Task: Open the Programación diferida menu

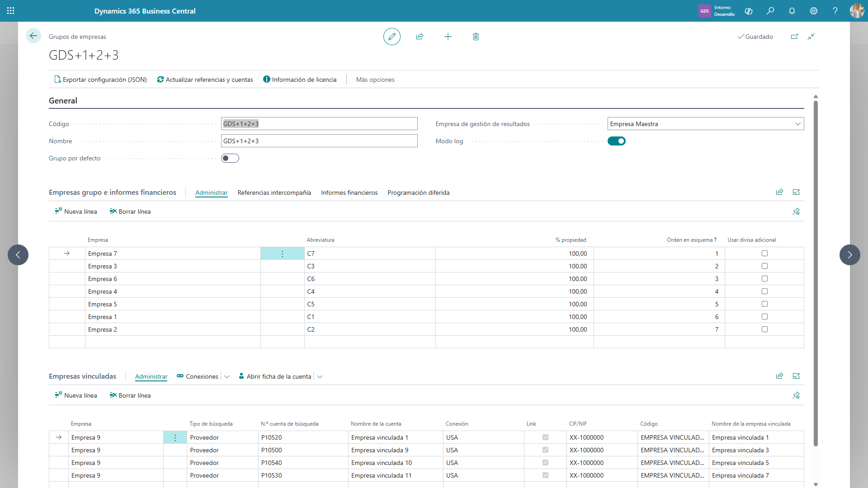Action: coord(419,192)
